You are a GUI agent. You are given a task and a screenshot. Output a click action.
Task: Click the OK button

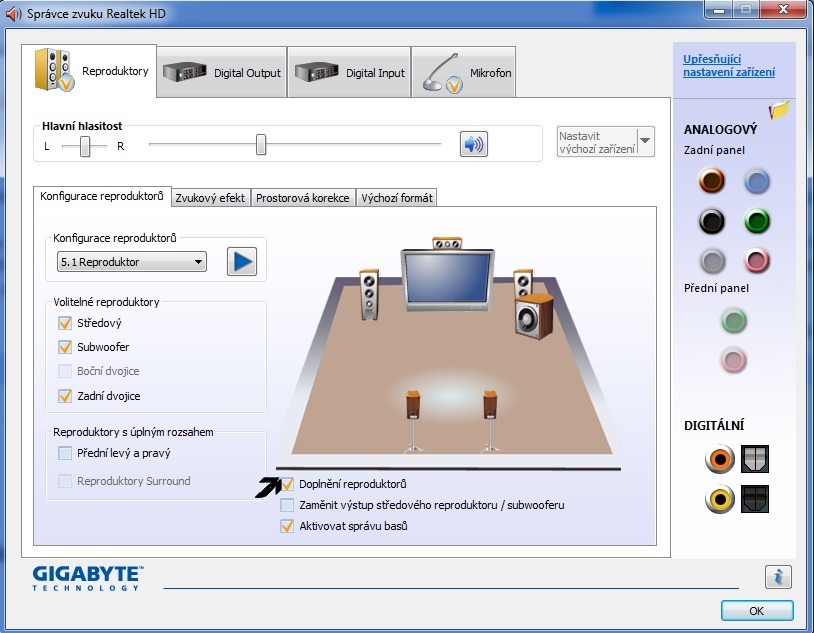pos(757,611)
